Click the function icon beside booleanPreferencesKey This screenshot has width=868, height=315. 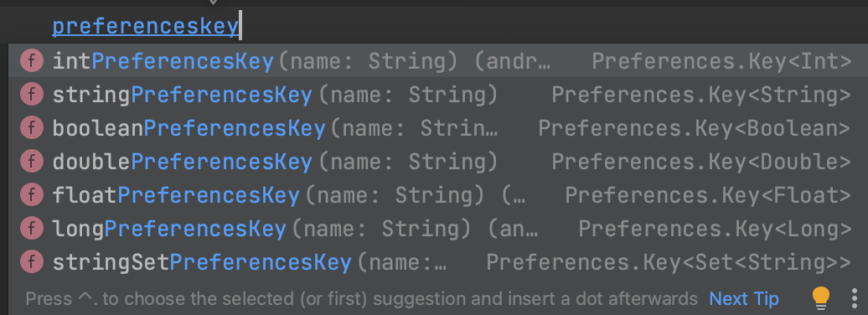32,128
